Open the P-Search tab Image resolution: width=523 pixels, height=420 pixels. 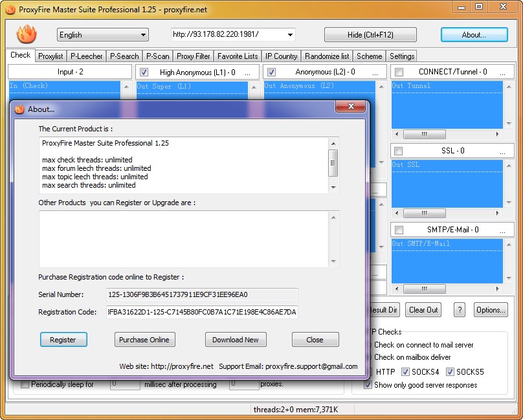coord(124,56)
